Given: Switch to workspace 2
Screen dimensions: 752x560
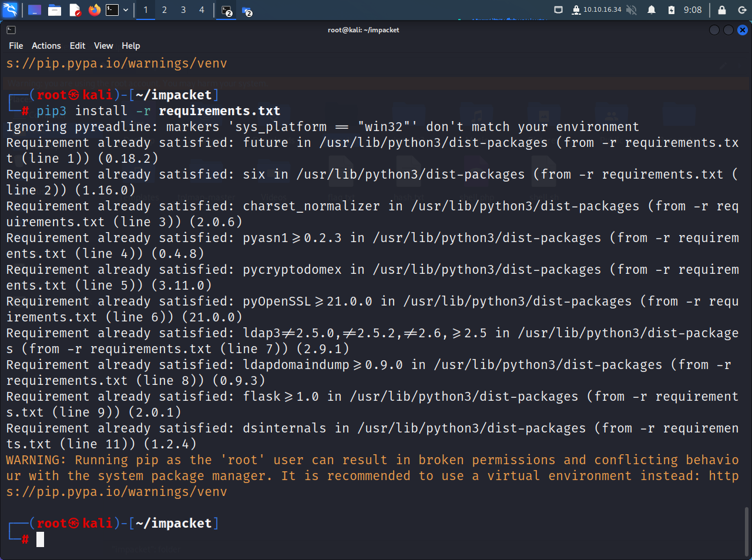Looking at the screenshot, I should coord(164,10).
